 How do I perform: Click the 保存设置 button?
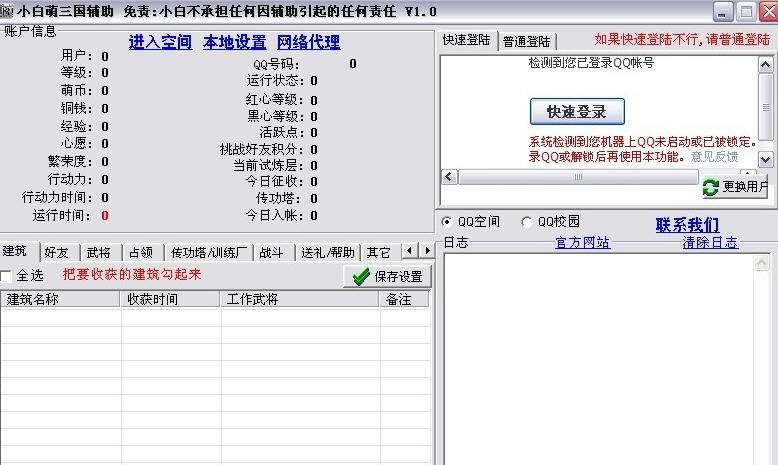[x=387, y=276]
